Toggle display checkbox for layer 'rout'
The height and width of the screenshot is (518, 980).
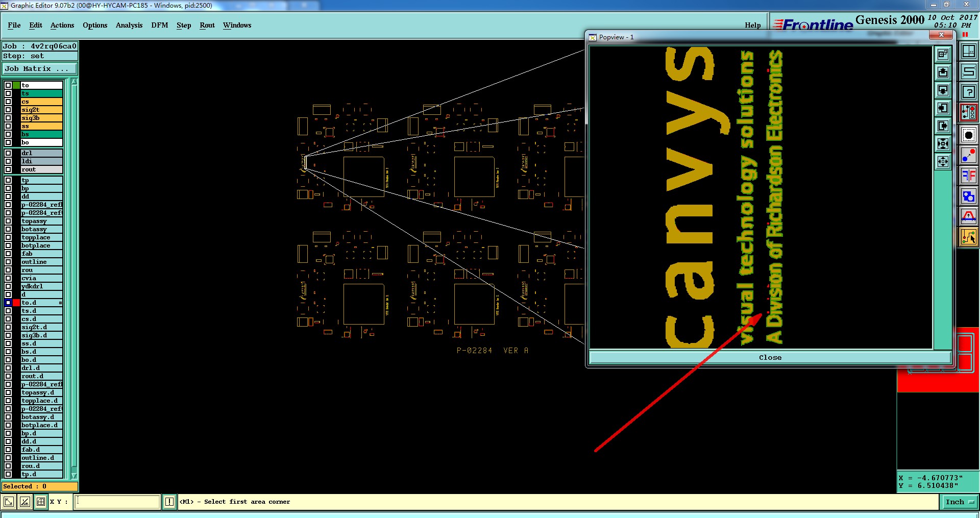point(8,169)
